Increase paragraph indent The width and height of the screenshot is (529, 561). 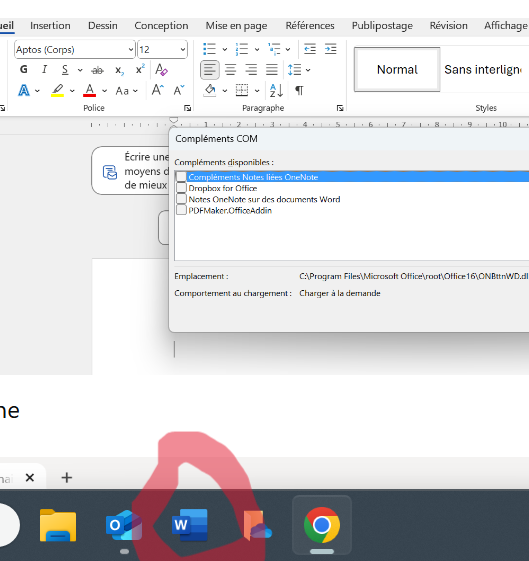(330, 49)
